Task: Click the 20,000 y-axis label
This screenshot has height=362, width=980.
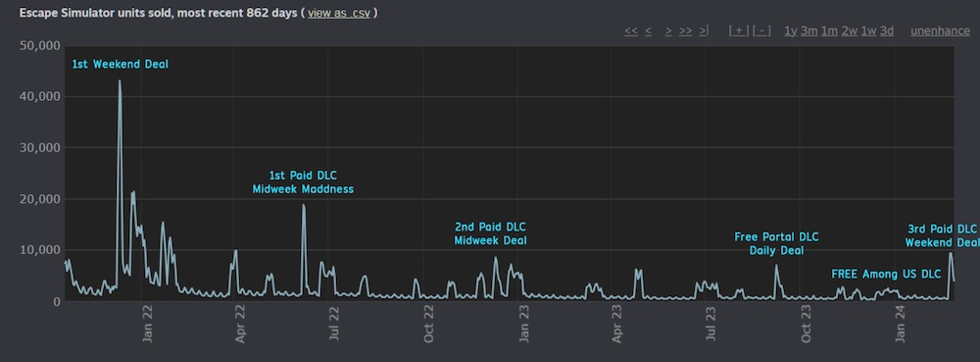Action: coord(39,199)
